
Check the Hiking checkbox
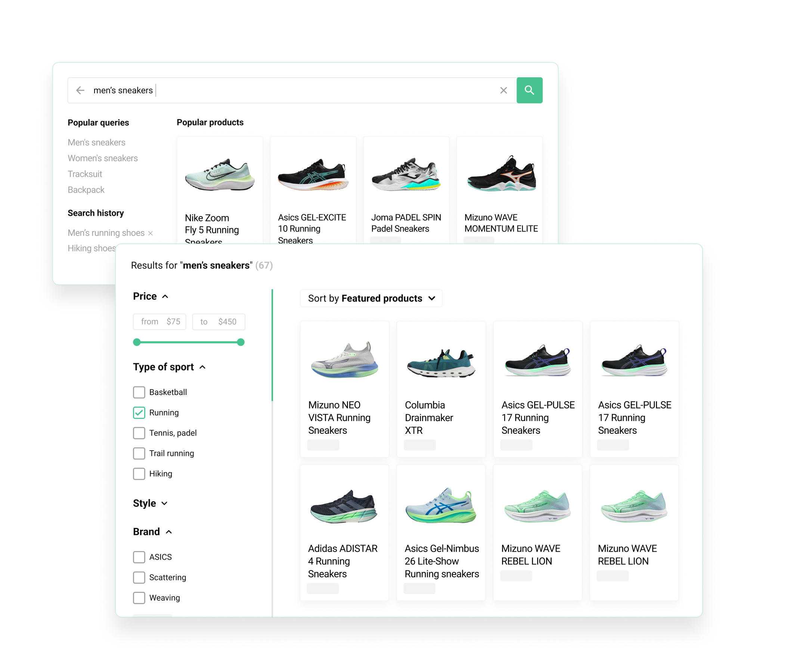pos(139,474)
